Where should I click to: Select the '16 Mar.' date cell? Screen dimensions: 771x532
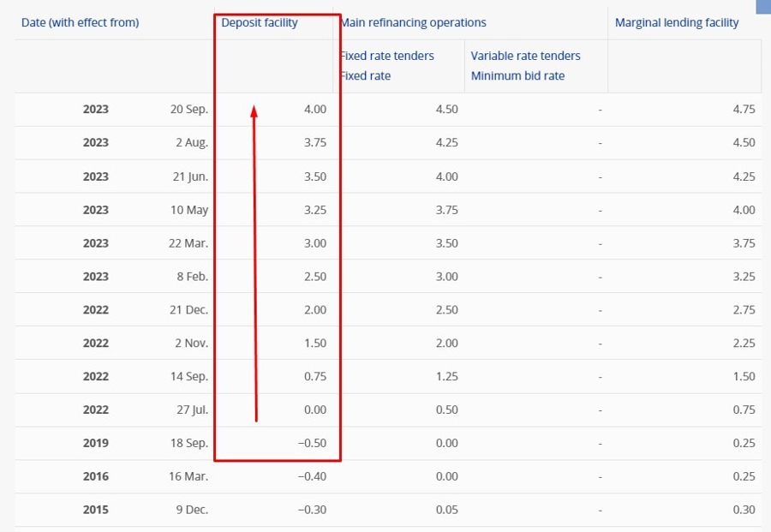188,476
